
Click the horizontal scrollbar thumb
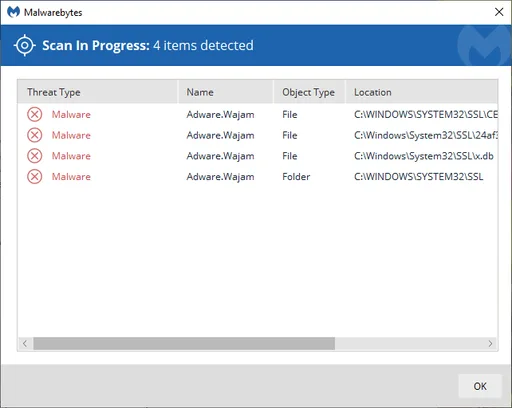click(x=184, y=343)
